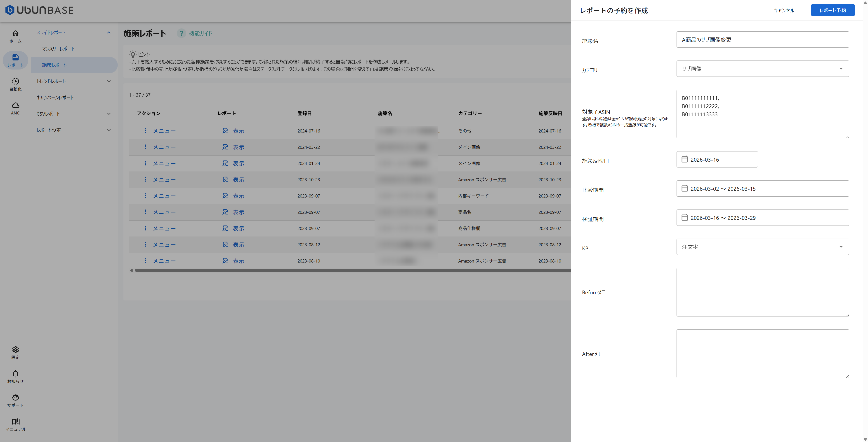868x442 pixels.
Task: Open the AMC cloud icon
Action: pos(15,105)
